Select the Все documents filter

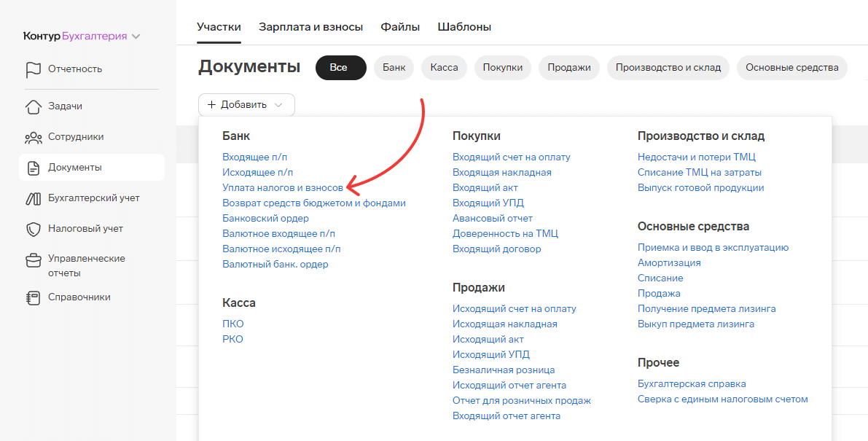pos(341,68)
